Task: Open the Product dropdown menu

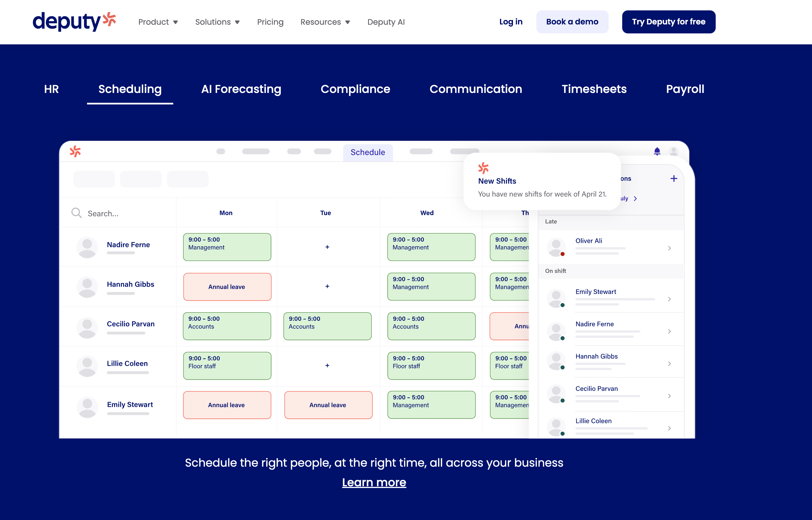Action: 158,22
